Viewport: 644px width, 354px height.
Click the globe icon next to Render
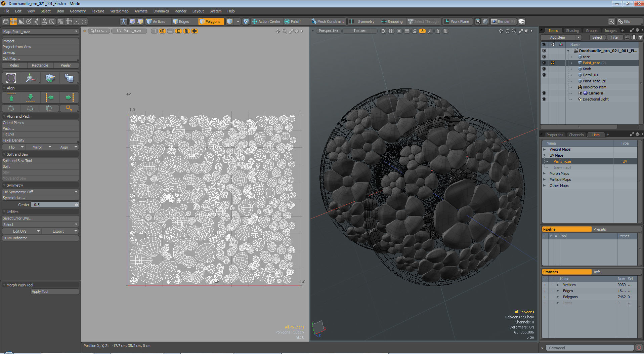(x=485, y=22)
